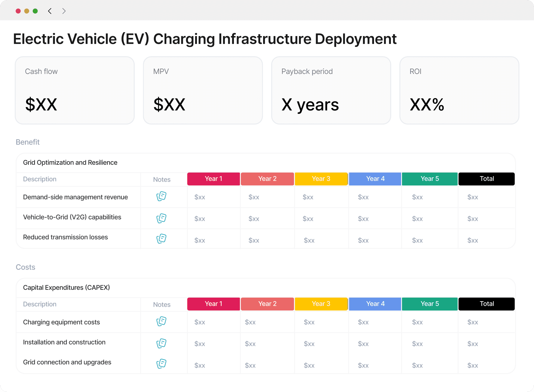Click Description header in Benefit table

click(x=40, y=179)
